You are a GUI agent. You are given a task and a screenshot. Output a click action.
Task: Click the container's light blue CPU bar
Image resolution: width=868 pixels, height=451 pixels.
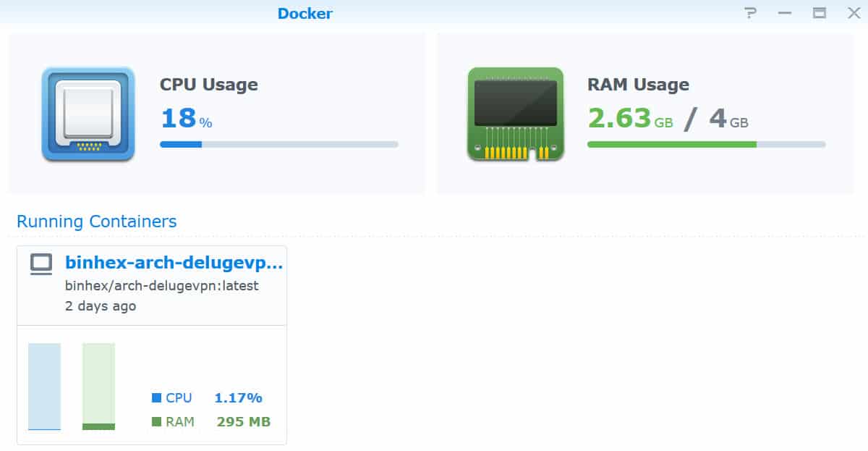point(44,387)
